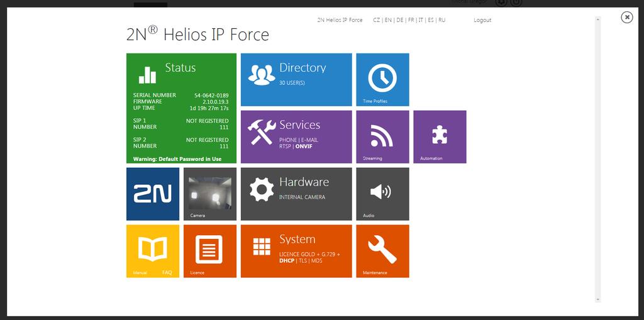Switch language to RU

[442, 19]
